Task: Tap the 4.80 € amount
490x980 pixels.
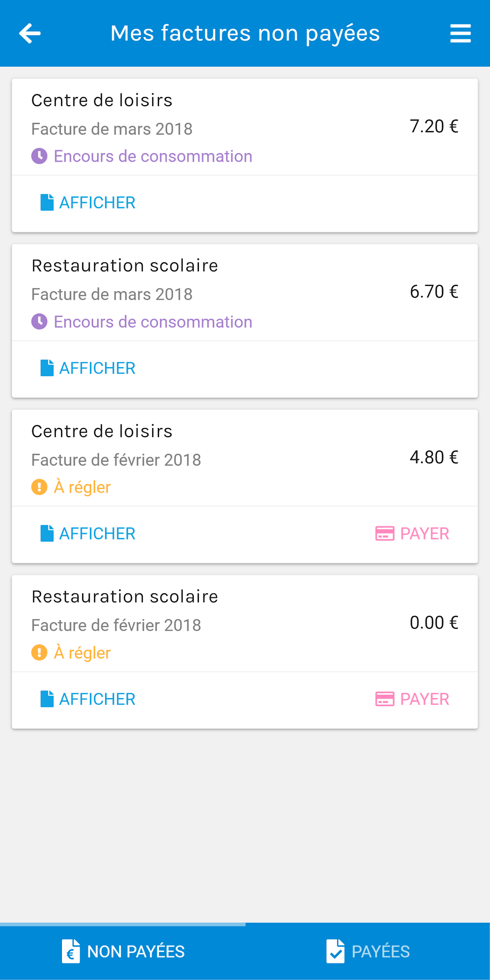Action: tap(433, 457)
